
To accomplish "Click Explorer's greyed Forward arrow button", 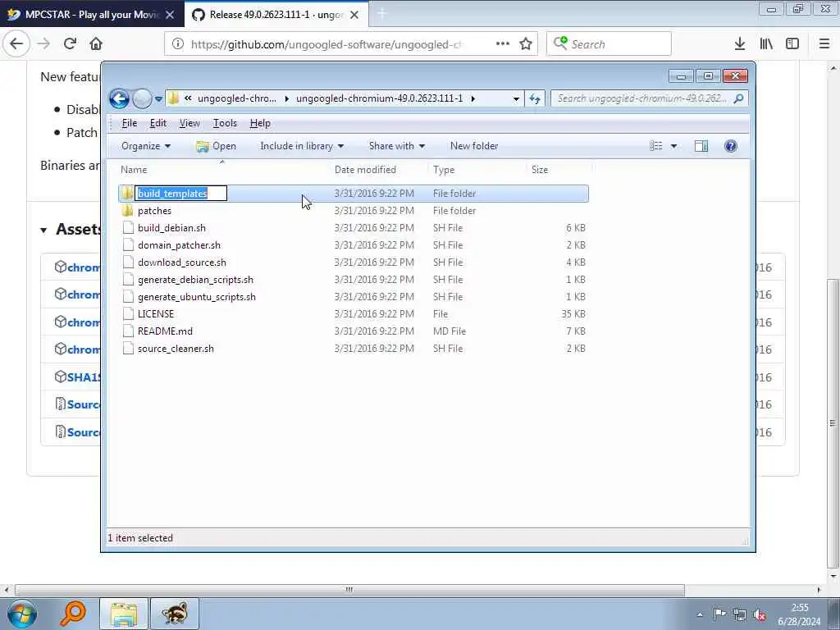I will pos(142,98).
